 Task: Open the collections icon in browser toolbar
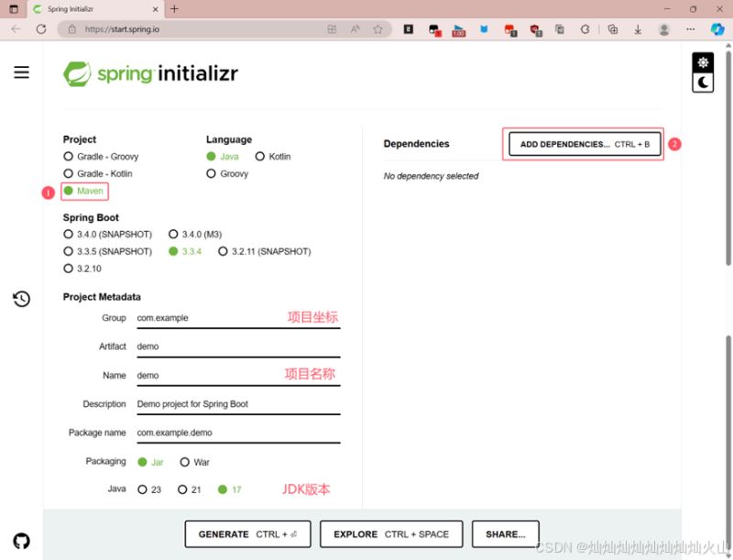(612, 29)
